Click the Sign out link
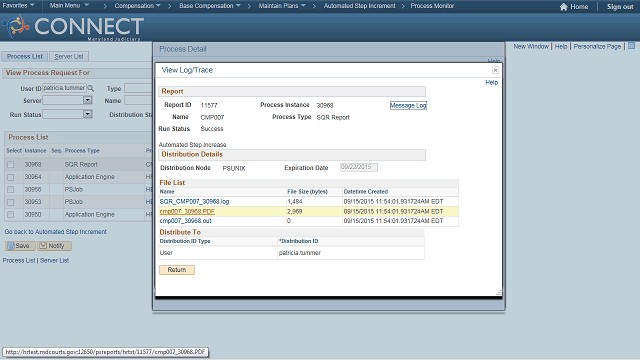This screenshot has height=360, width=640. 620,7
